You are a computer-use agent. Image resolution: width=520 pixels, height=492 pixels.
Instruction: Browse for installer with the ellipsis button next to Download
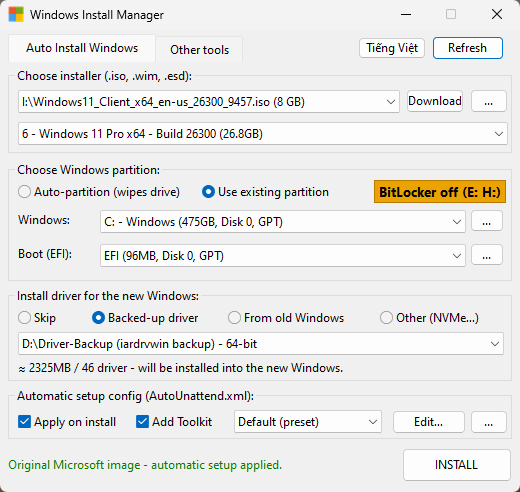(x=489, y=101)
